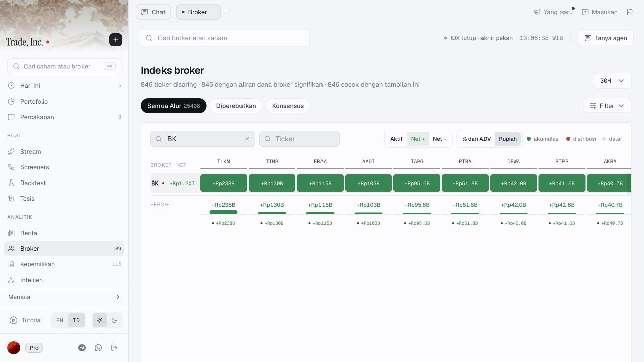Toggle the Aktif filter
Screen dimensions: 644x362
tap(396, 139)
